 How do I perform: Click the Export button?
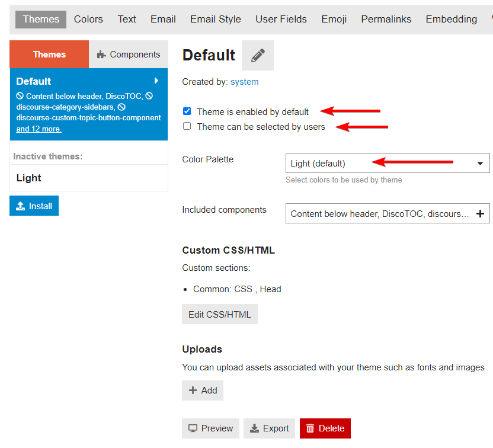[x=269, y=428]
